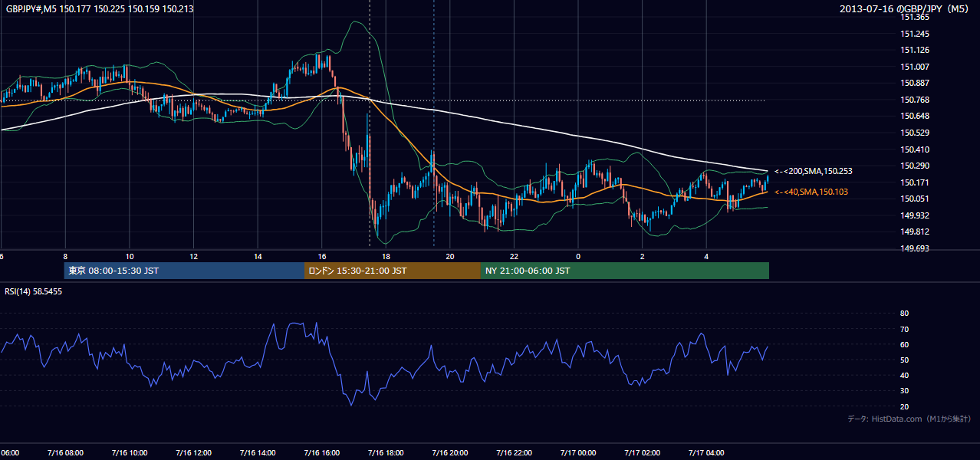Click the 200,SMA,150.253 label

[x=814, y=171]
